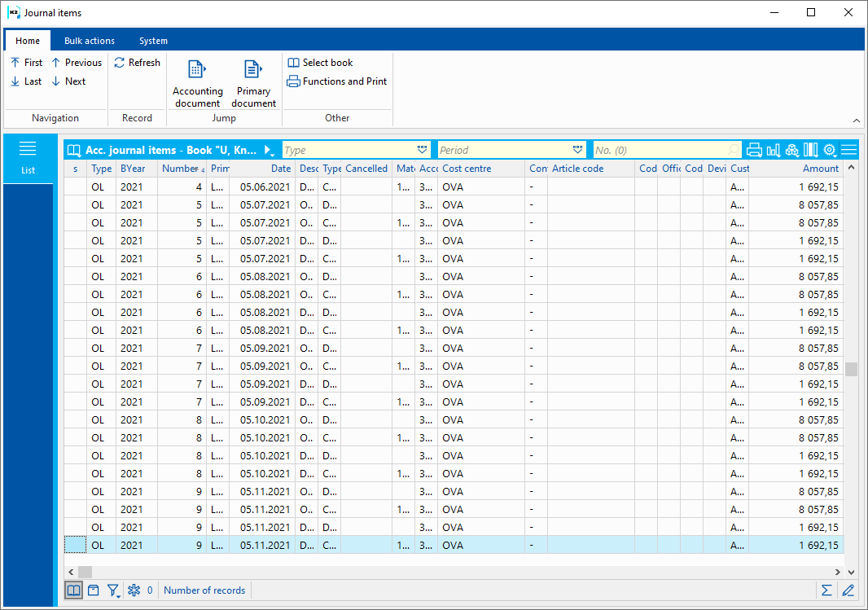Click the Refresh button
This screenshot has height=610, width=868.
(x=137, y=63)
